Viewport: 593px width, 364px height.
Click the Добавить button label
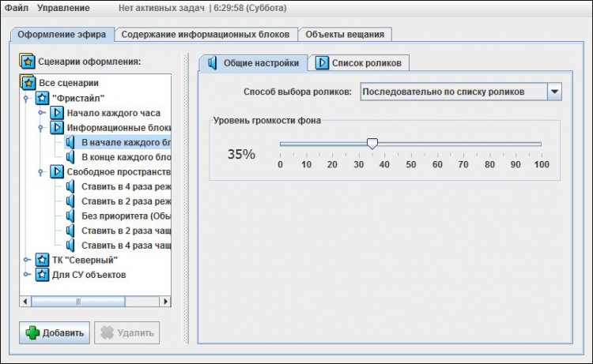pos(62,332)
